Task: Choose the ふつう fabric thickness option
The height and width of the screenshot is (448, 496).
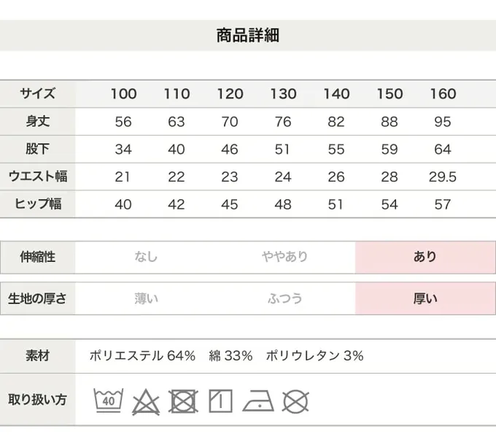Action: (x=285, y=298)
